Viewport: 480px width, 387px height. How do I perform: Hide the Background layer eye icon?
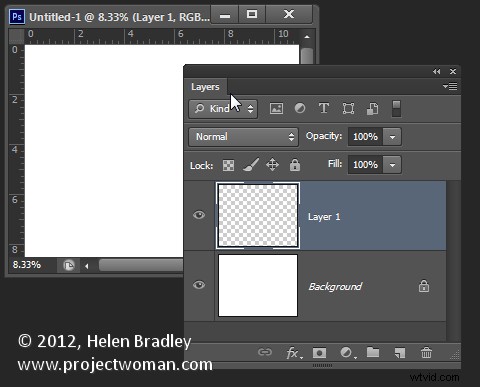pyautogui.click(x=199, y=285)
